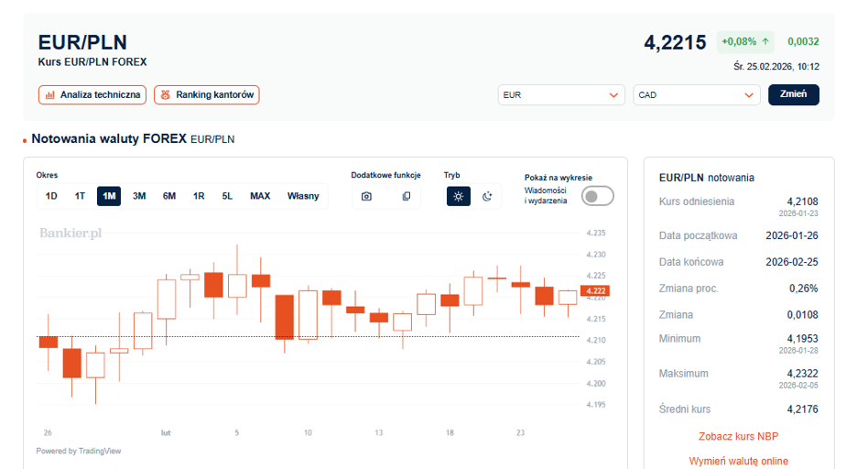
Task: Expand the Własny custom period selector
Action: (x=303, y=196)
